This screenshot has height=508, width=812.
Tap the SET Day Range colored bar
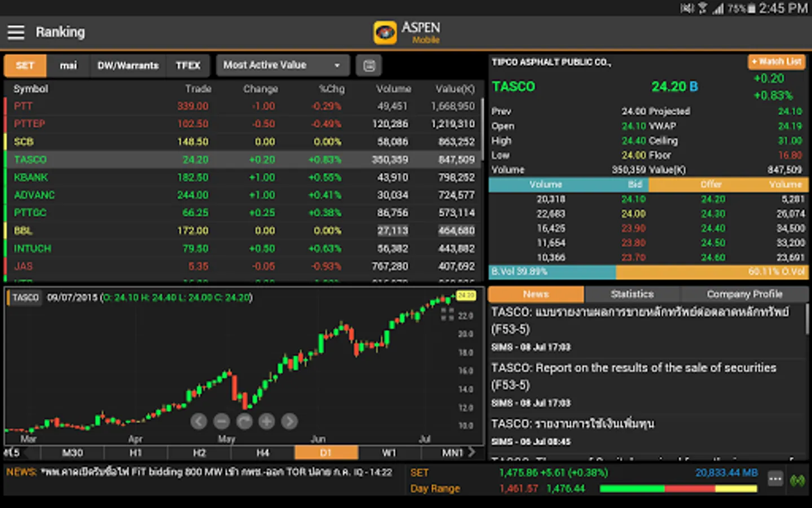(x=678, y=489)
